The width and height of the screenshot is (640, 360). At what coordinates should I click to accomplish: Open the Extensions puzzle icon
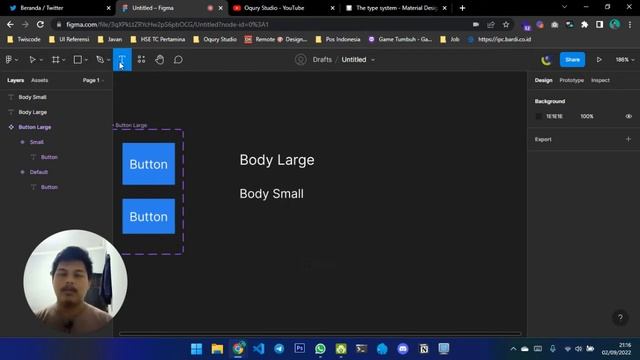(x=584, y=24)
